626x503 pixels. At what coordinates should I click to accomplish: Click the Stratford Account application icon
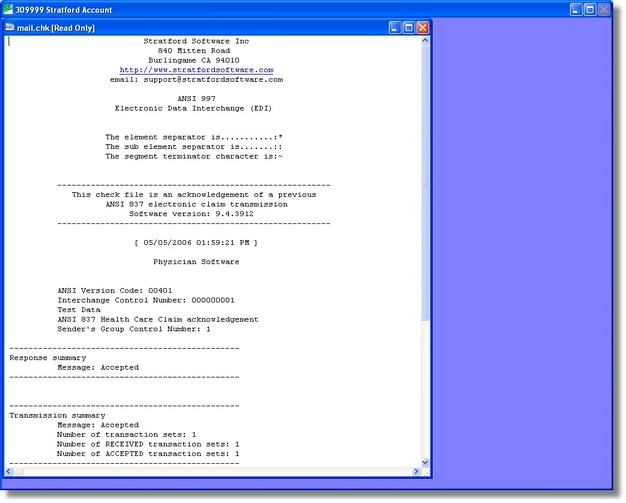[x=9, y=9]
